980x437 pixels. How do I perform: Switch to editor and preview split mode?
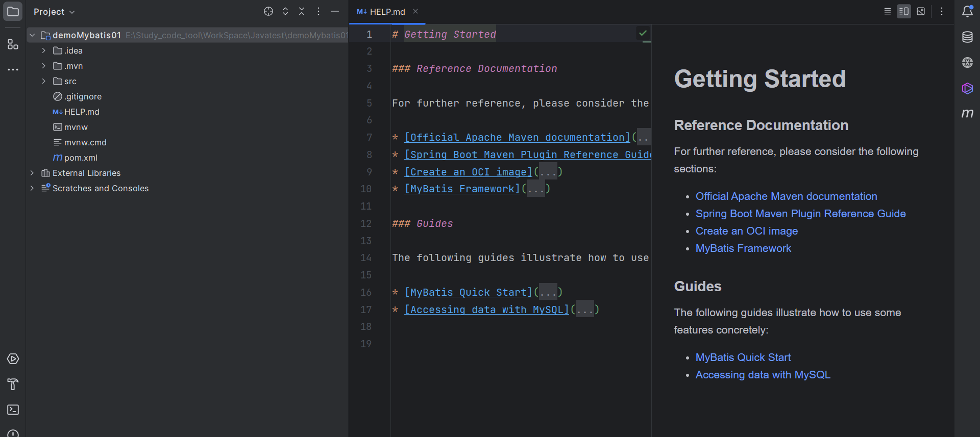point(904,11)
